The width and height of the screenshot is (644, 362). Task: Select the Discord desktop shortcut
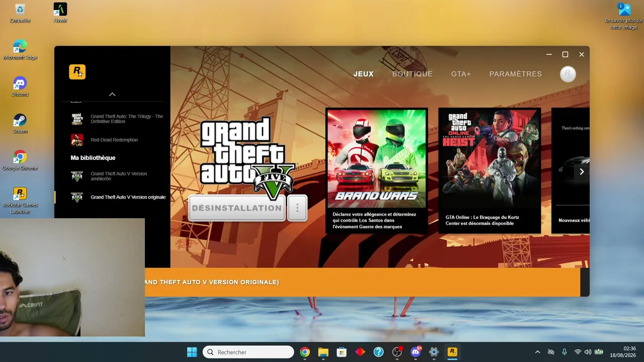[20, 86]
